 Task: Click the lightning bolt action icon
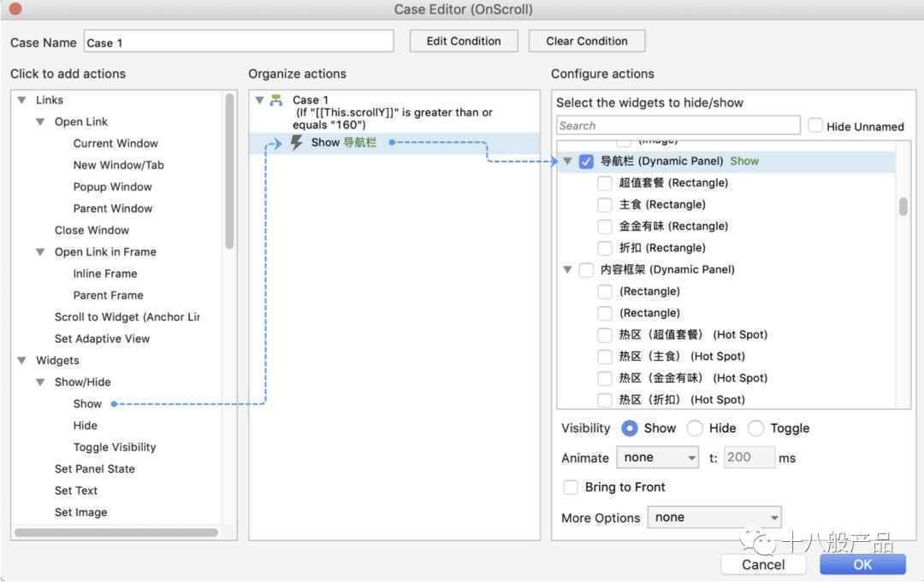tap(296, 143)
